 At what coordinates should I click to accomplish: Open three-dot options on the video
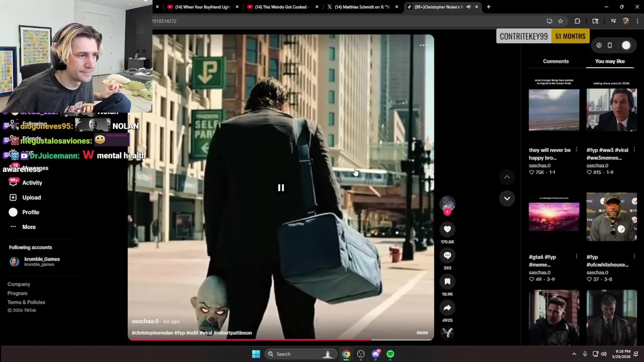423,45
